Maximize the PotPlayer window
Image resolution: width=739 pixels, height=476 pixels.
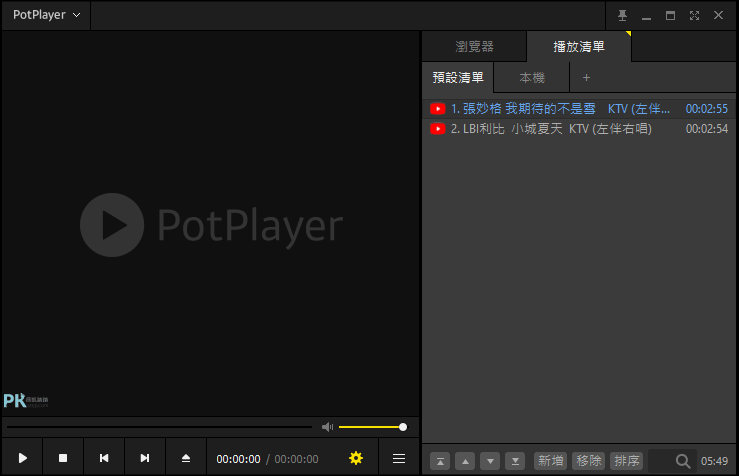(670, 16)
